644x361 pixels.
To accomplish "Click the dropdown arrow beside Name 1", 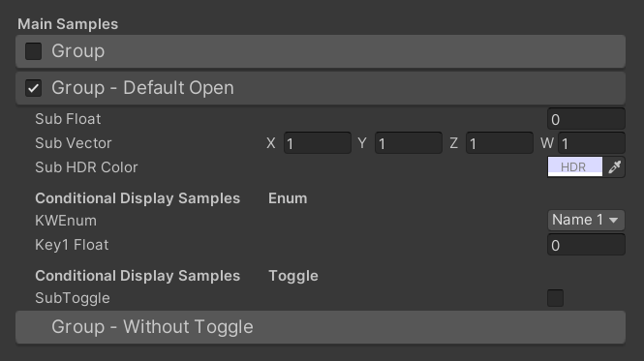I will click(x=614, y=220).
